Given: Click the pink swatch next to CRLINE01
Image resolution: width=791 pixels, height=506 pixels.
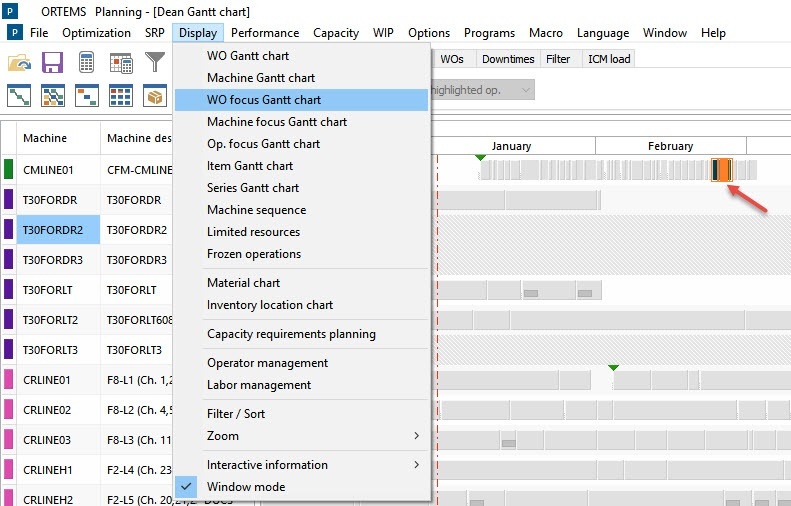Looking at the screenshot, I should [x=8, y=379].
